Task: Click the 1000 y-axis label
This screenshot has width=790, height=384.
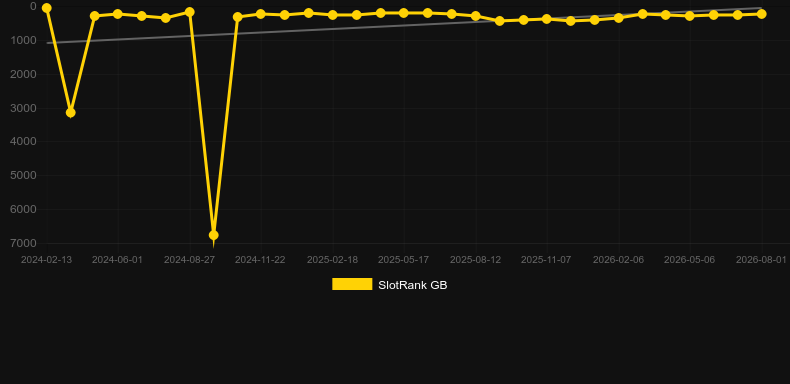Action: (23, 40)
